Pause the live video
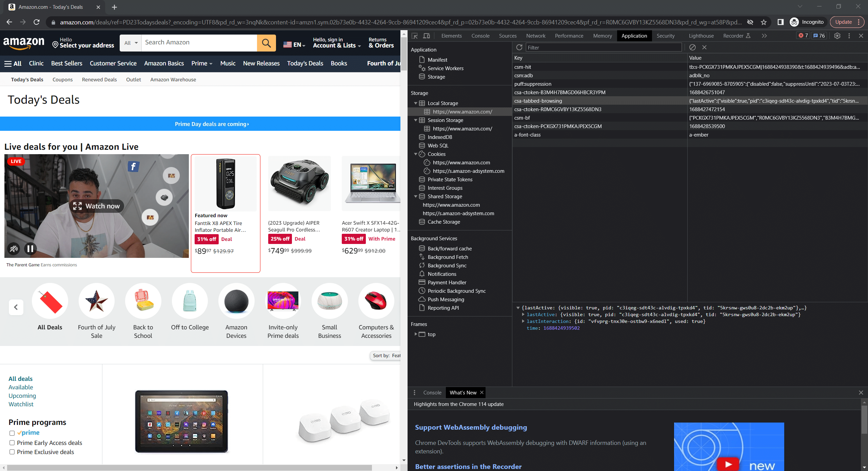 click(30, 249)
